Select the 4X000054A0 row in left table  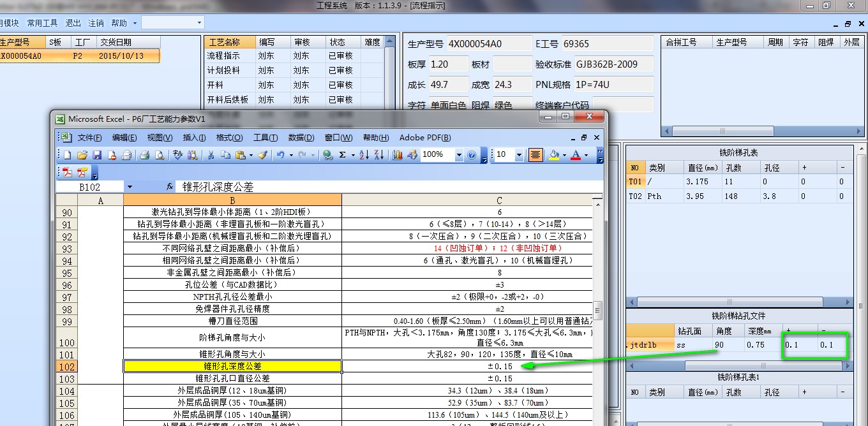tap(79, 56)
